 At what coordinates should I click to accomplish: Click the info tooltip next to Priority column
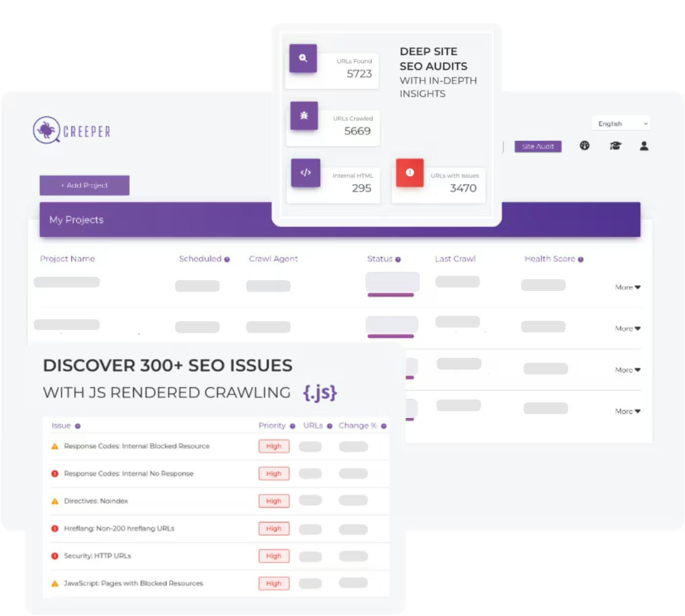tap(292, 426)
